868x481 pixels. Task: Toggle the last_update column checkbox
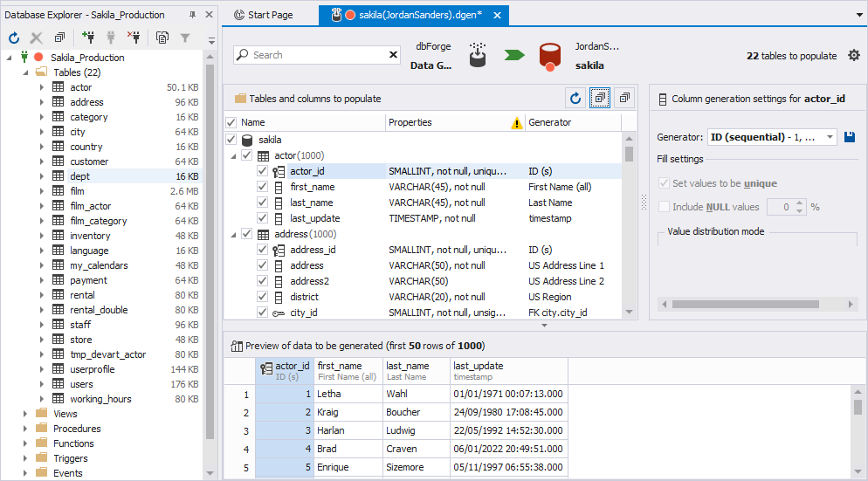pos(262,218)
